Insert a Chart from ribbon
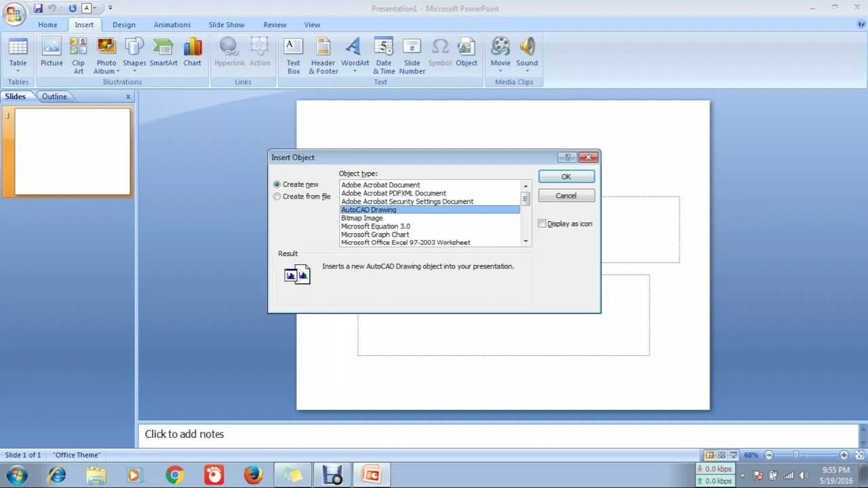The height and width of the screenshot is (488, 868). [193, 52]
